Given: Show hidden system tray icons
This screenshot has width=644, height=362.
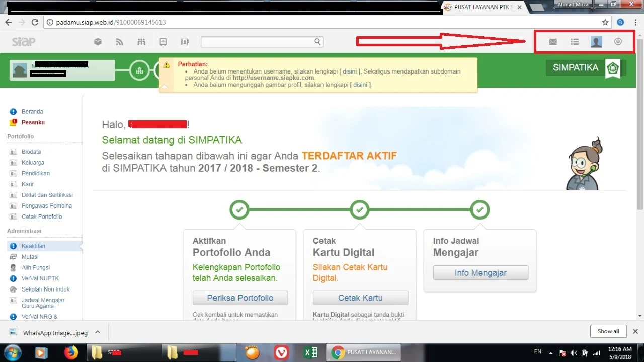Looking at the screenshot, I should tap(551, 353).
